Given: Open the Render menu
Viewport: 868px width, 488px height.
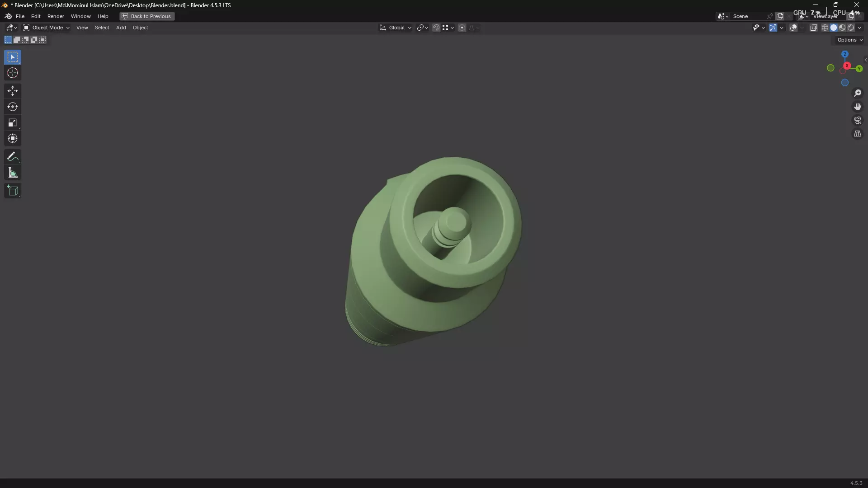Looking at the screenshot, I should (x=56, y=16).
